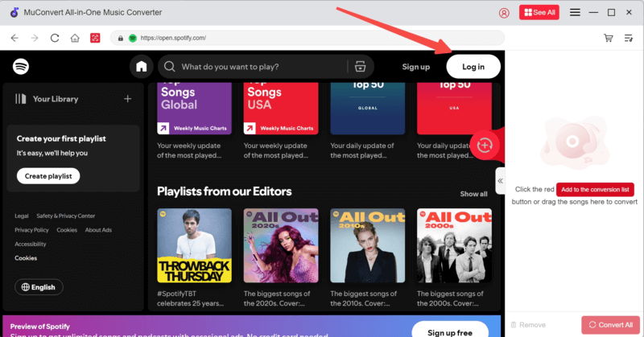Collapse the conversion panel with double chevron
644x337 pixels.
point(500,181)
